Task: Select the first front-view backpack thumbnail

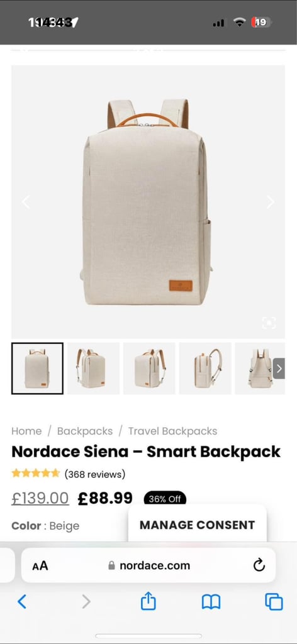Action: point(37,369)
